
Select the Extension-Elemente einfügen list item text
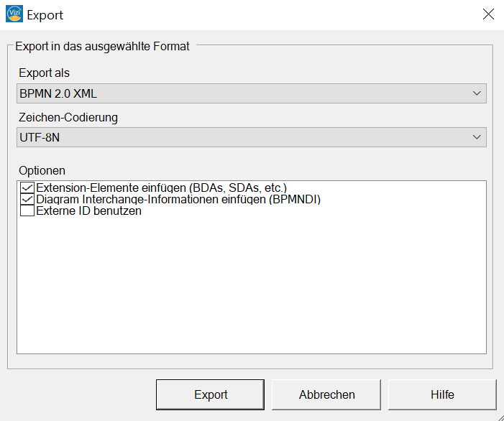tap(161, 188)
